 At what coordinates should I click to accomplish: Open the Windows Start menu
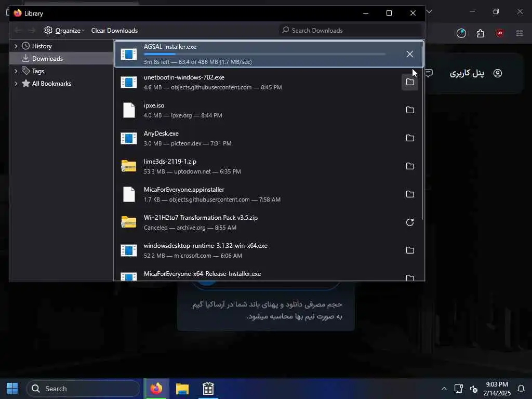pyautogui.click(x=12, y=389)
